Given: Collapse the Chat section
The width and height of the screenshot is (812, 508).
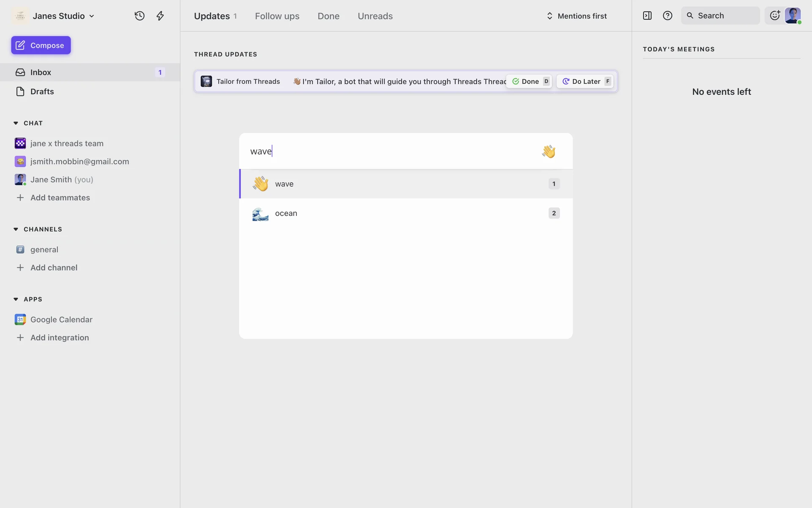Looking at the screenshot, I should tap(16, 123).
